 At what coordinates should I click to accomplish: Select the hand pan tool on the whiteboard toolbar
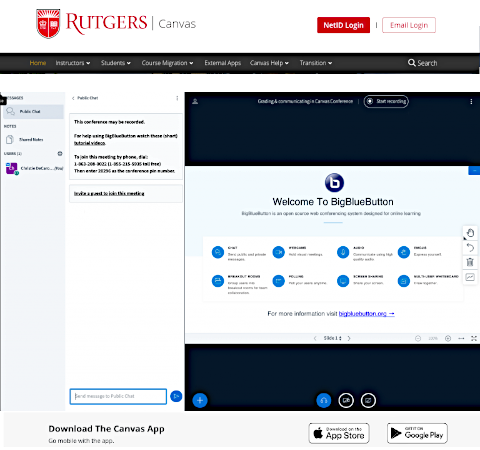[x=470, y=233]
